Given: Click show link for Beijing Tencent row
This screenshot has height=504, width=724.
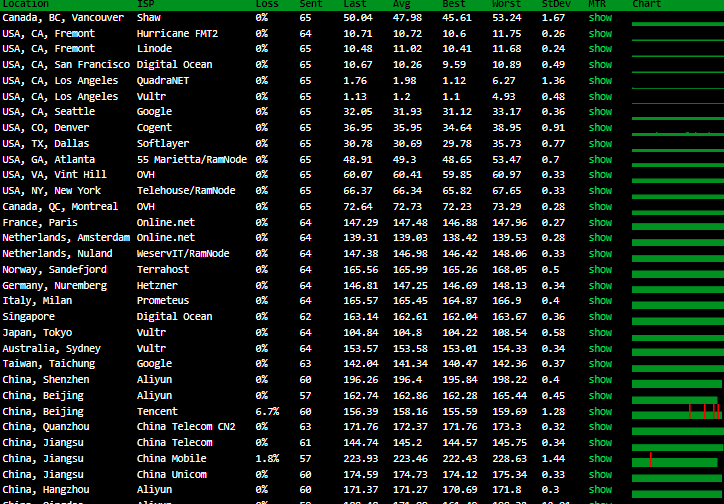Looking at the screenshot, I should [600, 412].
